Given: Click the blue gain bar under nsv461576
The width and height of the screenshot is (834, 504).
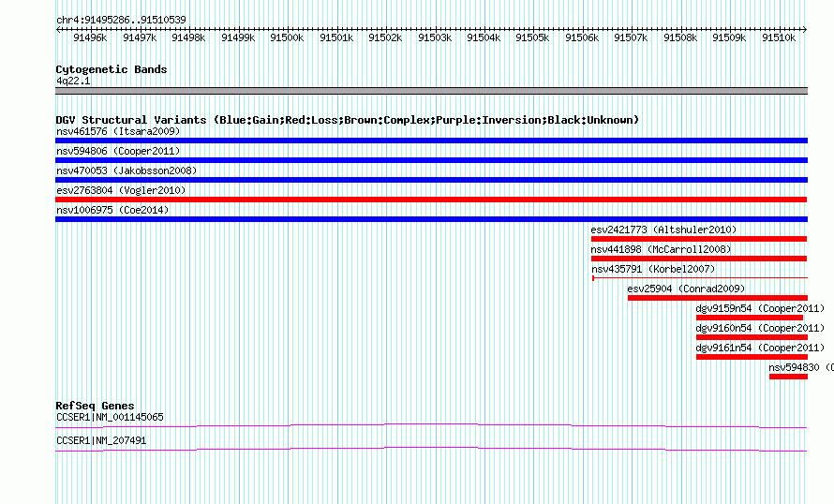Looking at the screenshot, I should click(x=431, y=141).
